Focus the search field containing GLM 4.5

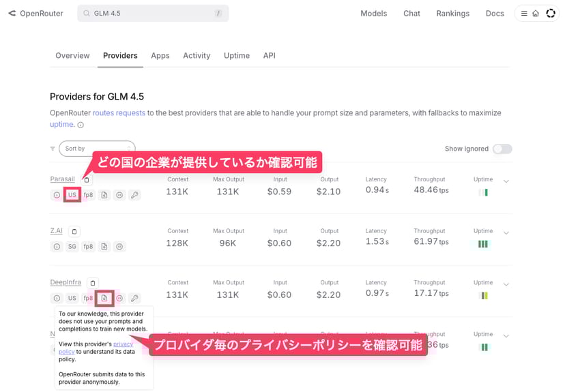[153, 14]
